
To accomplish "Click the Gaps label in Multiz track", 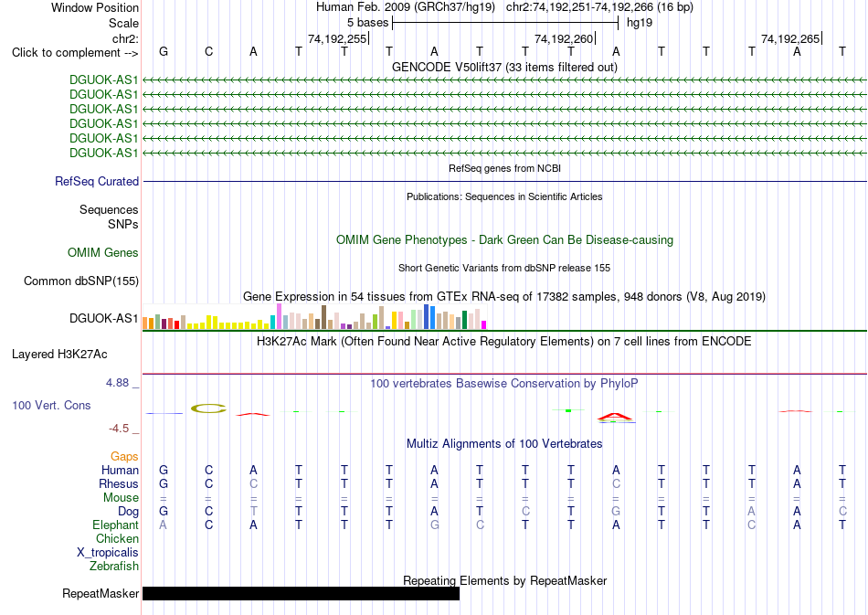I will coord(124,456).
